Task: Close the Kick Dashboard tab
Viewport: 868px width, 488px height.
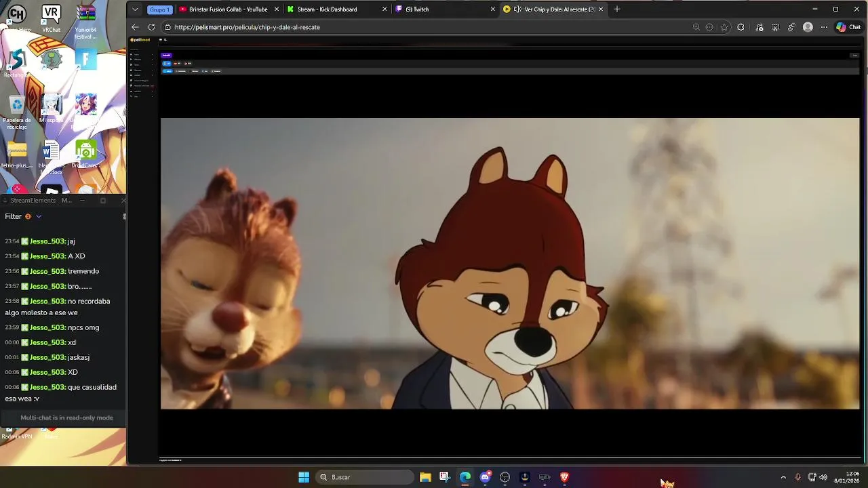Action: click(x=384, y=9)
